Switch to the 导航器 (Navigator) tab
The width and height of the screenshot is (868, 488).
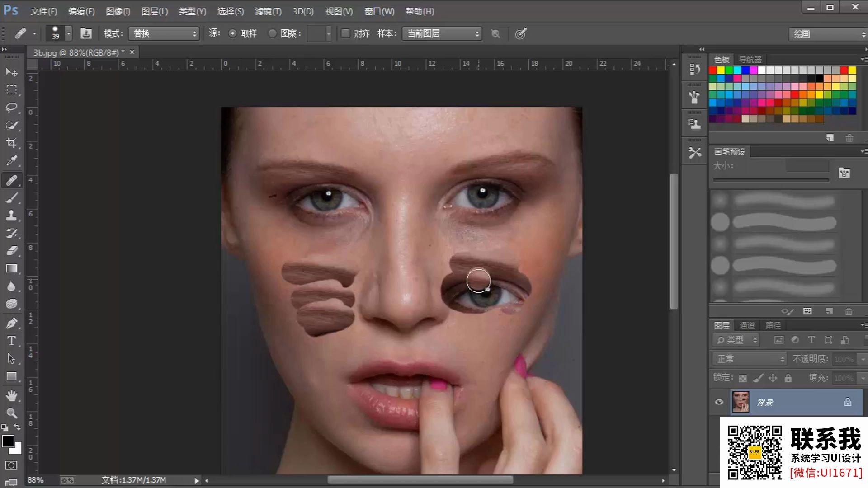(750, 60)
